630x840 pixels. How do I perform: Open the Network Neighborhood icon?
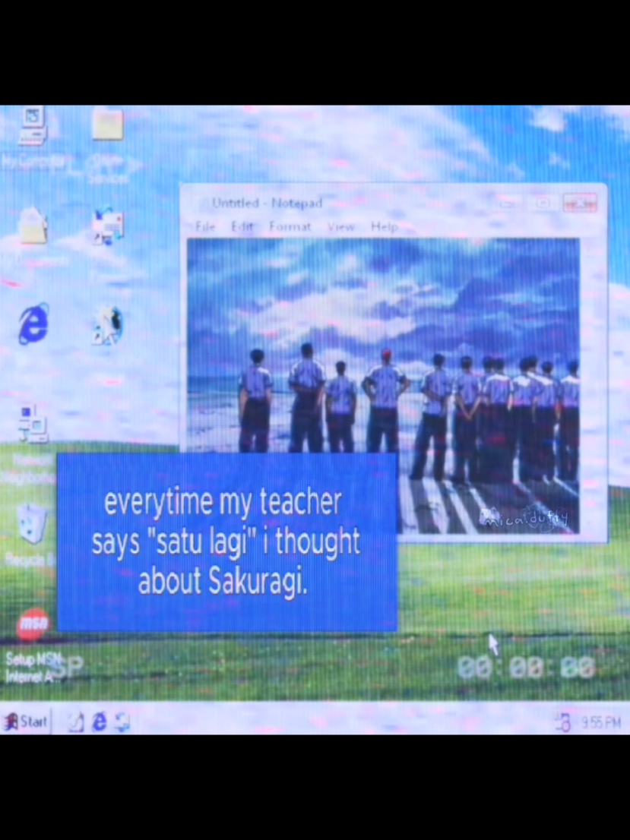[32, 425]
